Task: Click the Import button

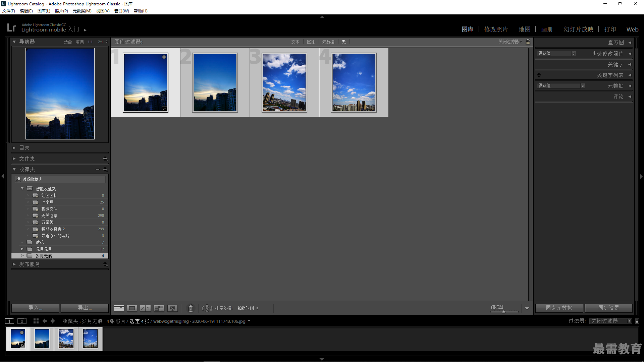Action: click(x=35, y=308)
